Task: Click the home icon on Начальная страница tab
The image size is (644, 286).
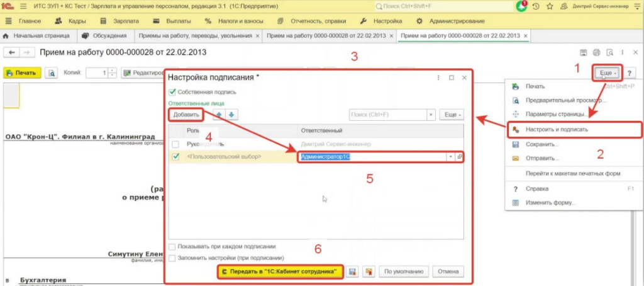Action: (6, 36)
